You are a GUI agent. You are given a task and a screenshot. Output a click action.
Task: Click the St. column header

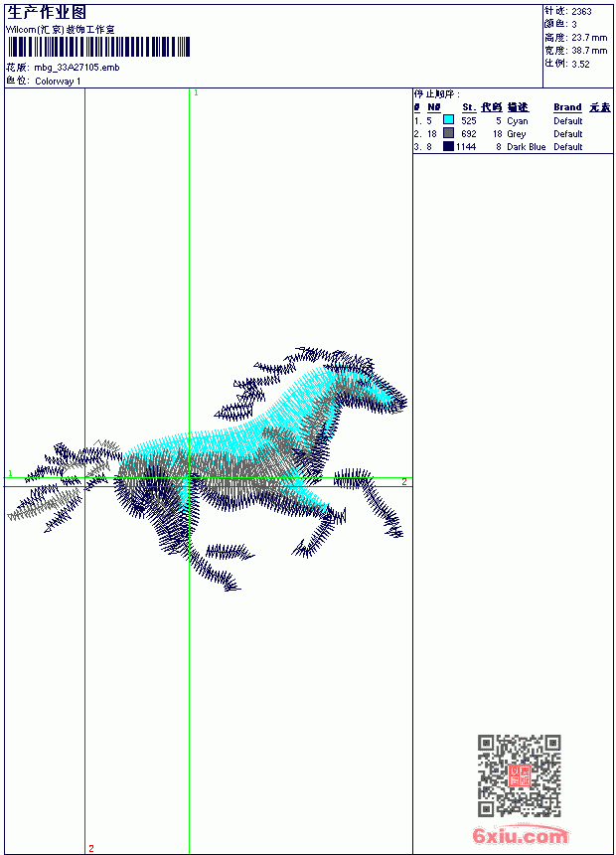point(469,107)
